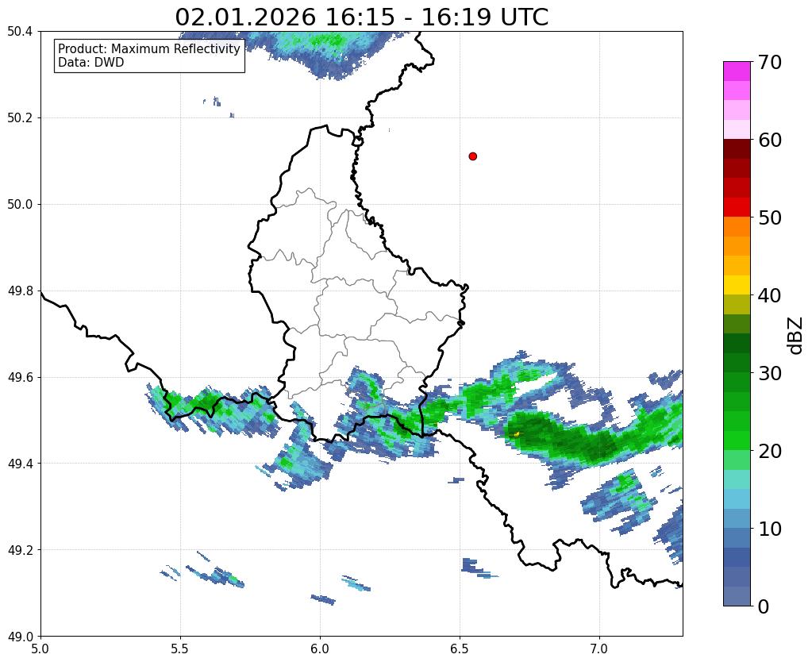Click the "Data: DWD" text
Screen dimensions: 812x662
click(x=90, y=63)
